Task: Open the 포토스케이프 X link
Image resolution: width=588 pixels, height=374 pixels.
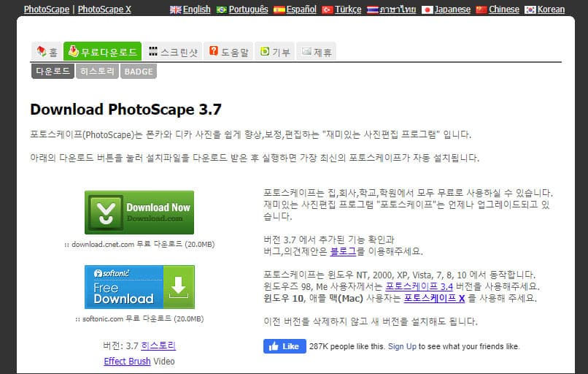Action: (434, 298)
